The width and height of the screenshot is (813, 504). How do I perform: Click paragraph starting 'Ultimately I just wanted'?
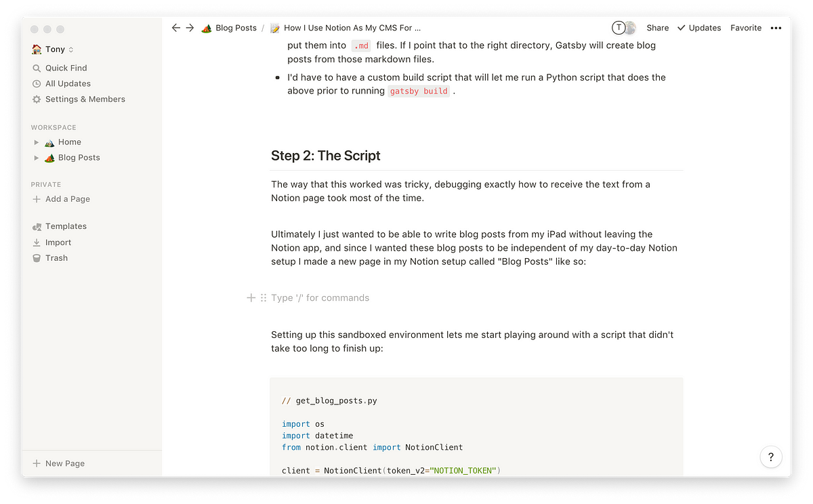[x=474, y=248]
